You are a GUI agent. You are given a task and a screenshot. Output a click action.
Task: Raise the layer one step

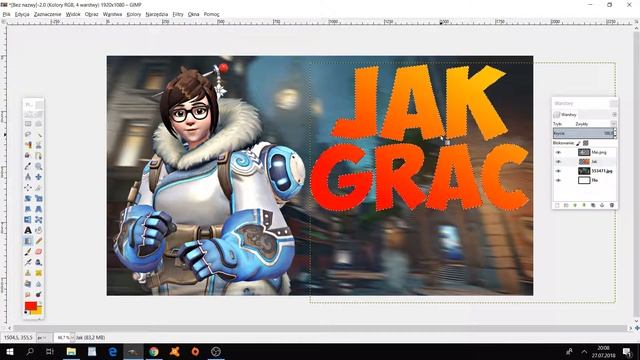point(575,205)
